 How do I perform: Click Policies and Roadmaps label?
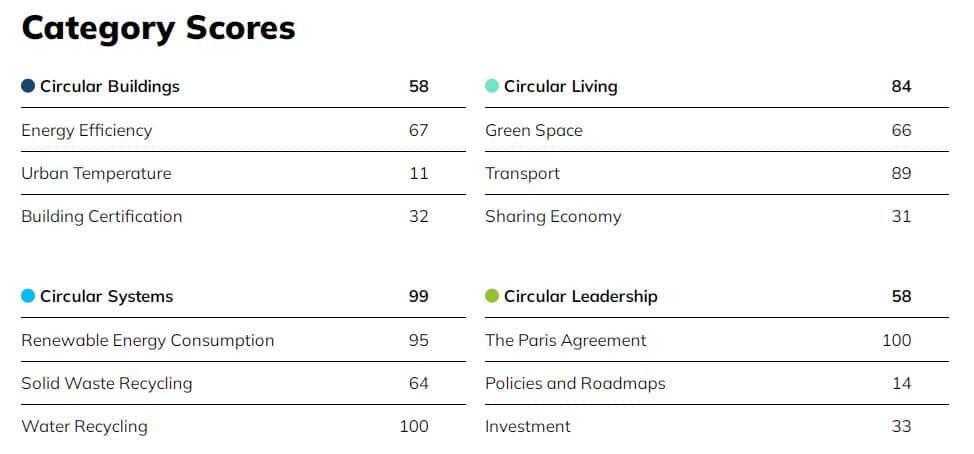coord(575,383)
